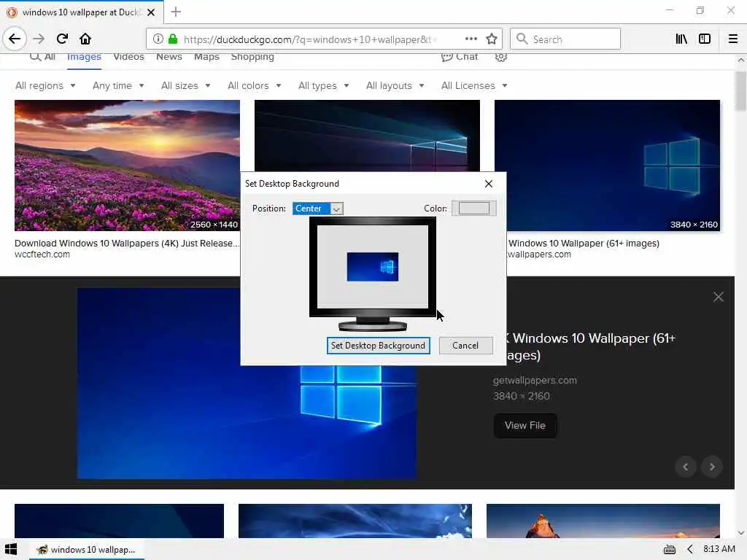Switch to the Videos tab

128,57
